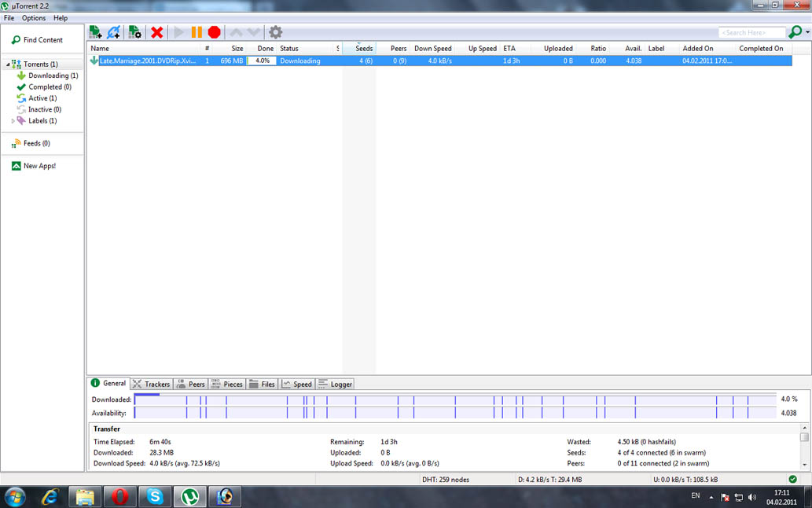Select the Find Content link
This screenshot has height=508, width=812.
(x=42, y=40)
